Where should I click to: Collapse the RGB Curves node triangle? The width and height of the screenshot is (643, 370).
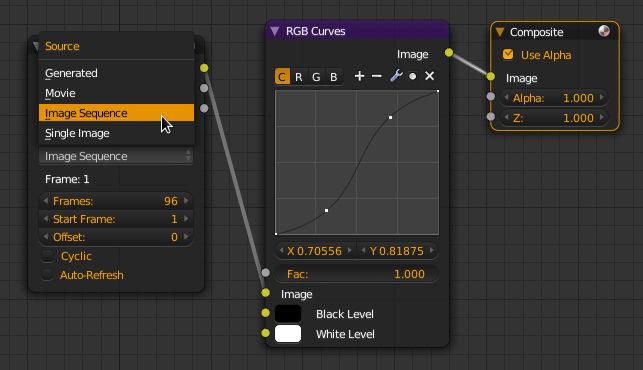click(275, 31)
